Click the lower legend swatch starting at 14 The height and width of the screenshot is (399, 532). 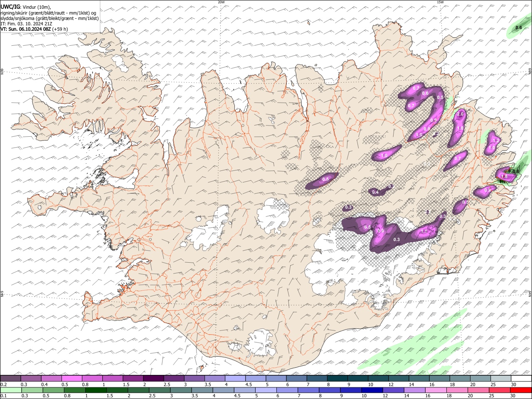[414, 390]
